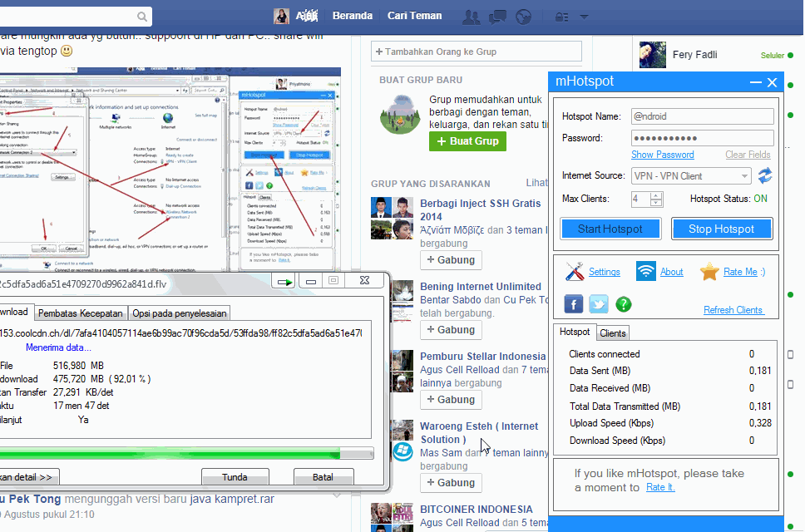The height and width of the screenshot is (532, 805).
Task: Click the Pemburu Stellar Indonesia group title
Action: pos(482,356)
